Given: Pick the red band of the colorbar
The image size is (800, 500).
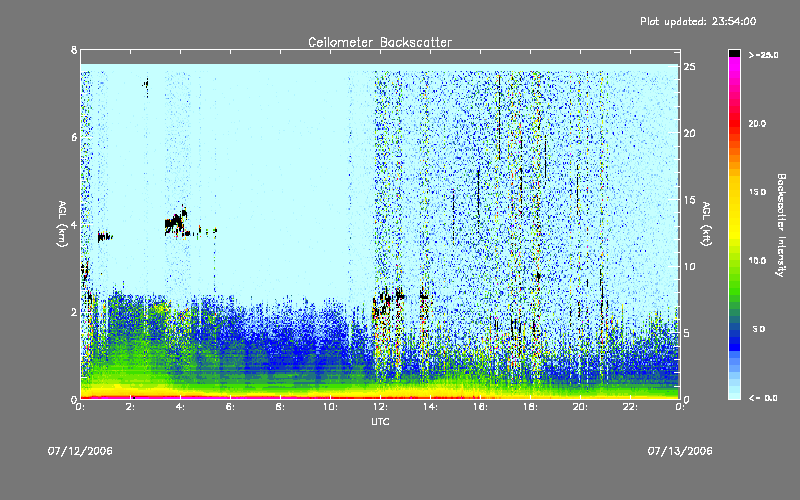Looking at the screenshot, I should click(x=734, y=124).
